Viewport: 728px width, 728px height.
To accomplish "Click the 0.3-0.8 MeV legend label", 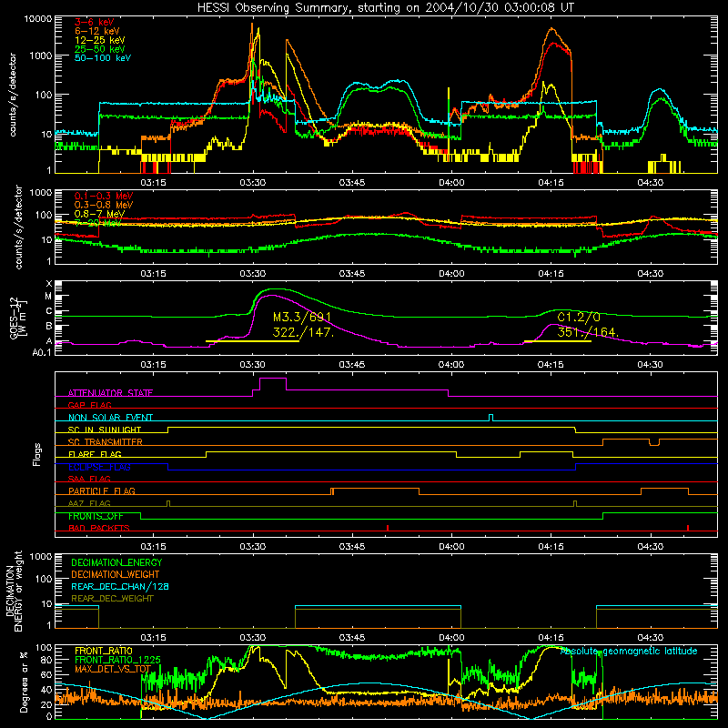I will click(x=104, y=205).
